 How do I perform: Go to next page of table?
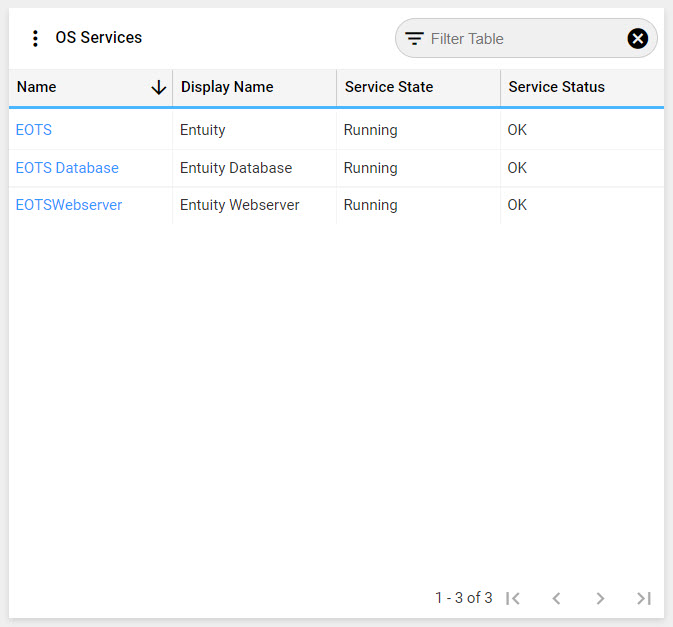600,598
